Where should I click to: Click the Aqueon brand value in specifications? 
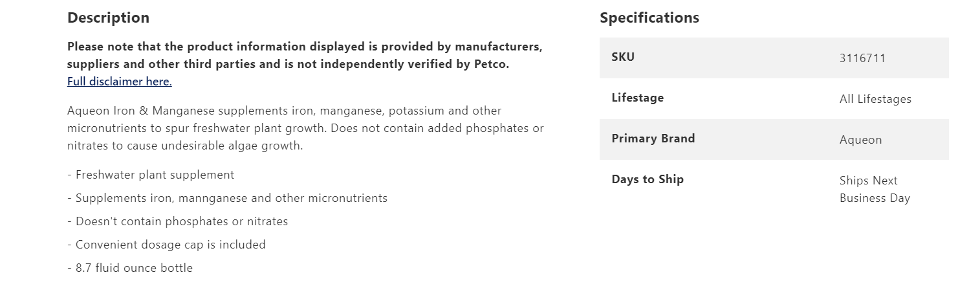tap(860, 140)
